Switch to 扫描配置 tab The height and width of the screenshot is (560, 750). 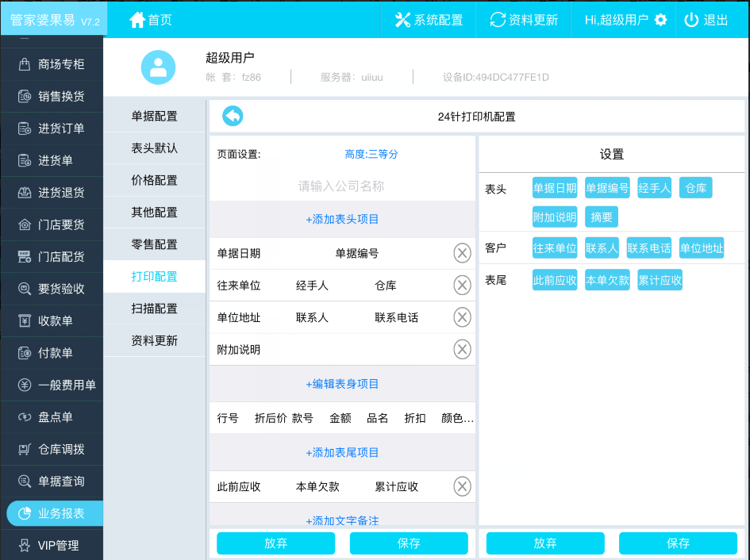(154, 309)
